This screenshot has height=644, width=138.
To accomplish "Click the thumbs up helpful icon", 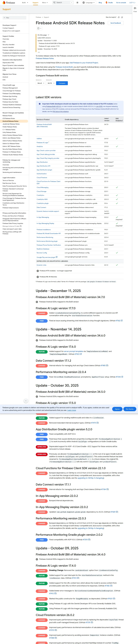I will [119, 17].
